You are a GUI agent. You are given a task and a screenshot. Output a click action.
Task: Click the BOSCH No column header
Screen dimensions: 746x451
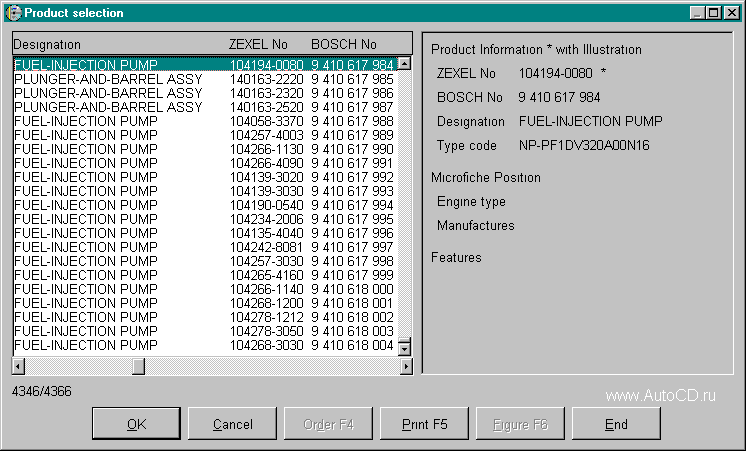(344, 44)
